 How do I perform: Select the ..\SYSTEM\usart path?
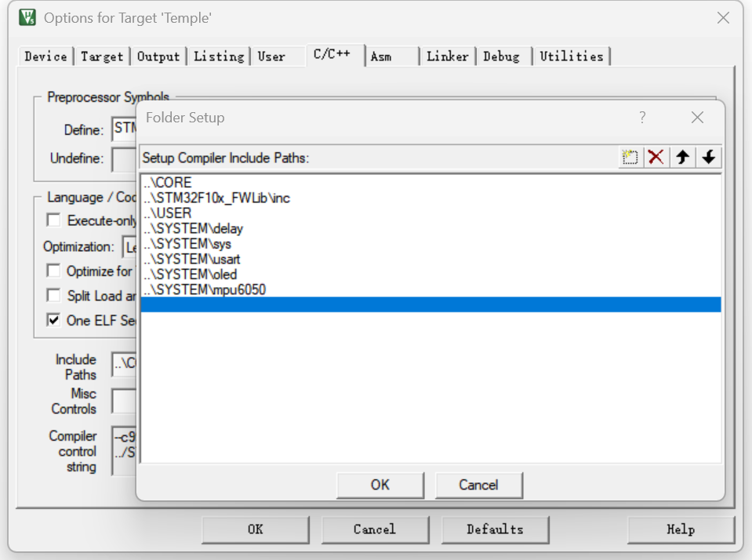coord(430,259)
